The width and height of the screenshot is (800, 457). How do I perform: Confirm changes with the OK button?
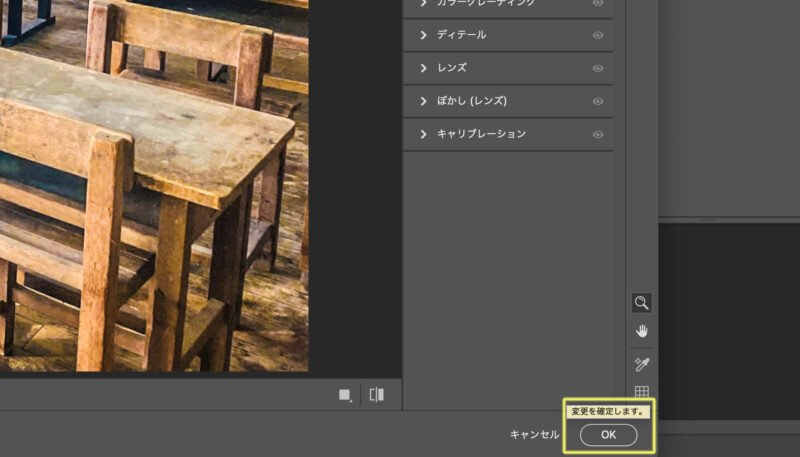[608, 435]
